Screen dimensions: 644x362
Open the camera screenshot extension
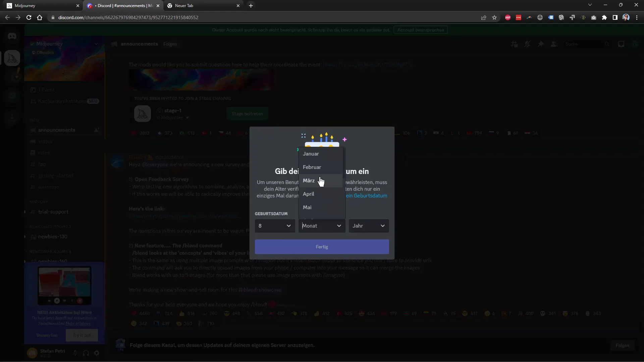click(594, 17)
